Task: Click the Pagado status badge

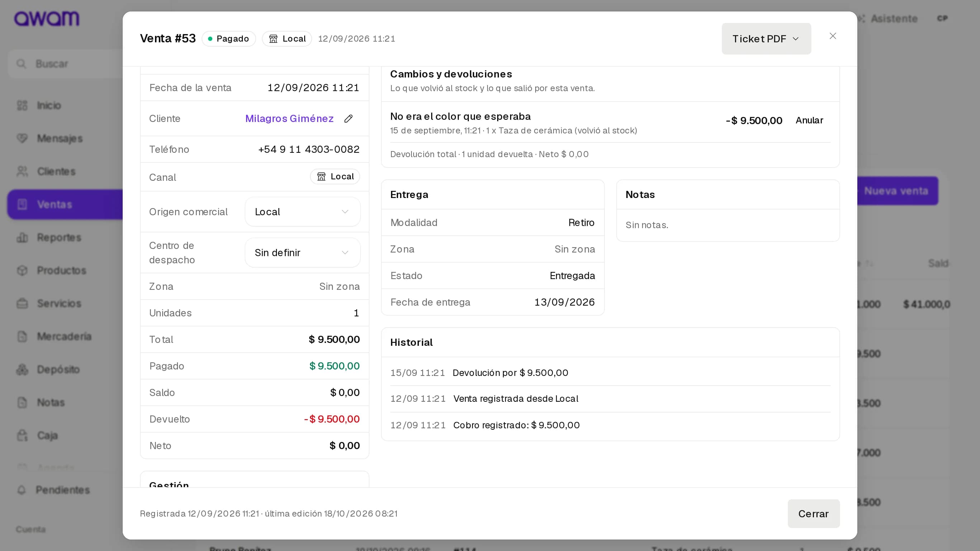Action: pos(228,39)
